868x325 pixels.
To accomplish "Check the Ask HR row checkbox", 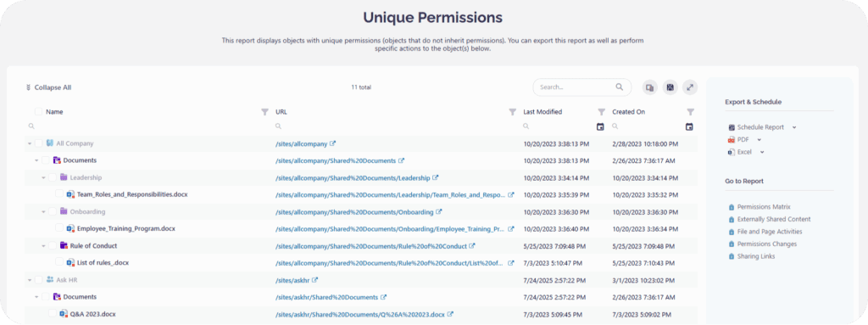I will point(39,280).
